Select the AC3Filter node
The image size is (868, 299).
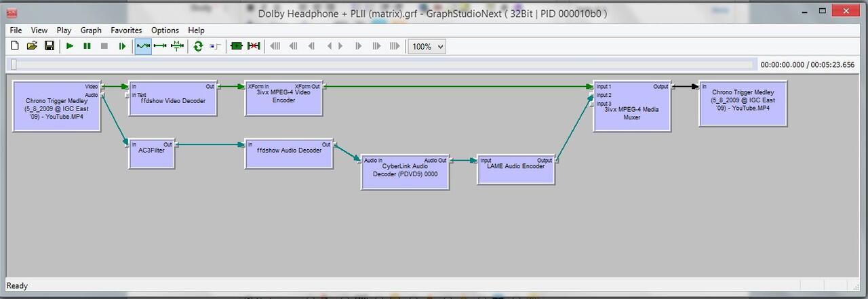[x=151, y=154]
